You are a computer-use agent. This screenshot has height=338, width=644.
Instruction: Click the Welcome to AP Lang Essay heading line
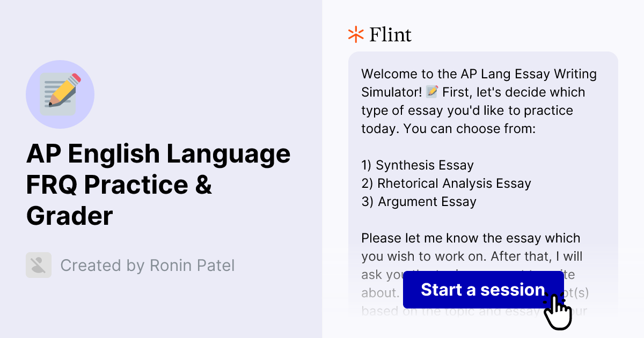tap(479, 74)
